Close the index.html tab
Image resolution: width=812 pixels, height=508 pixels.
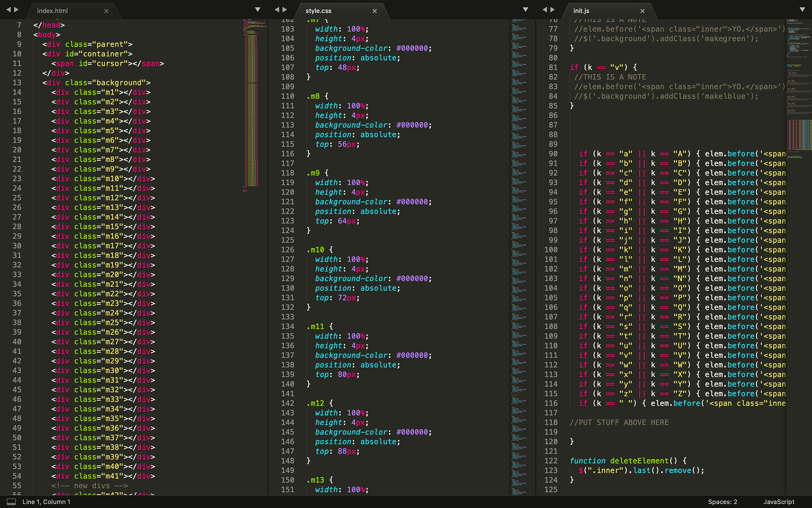106,11
